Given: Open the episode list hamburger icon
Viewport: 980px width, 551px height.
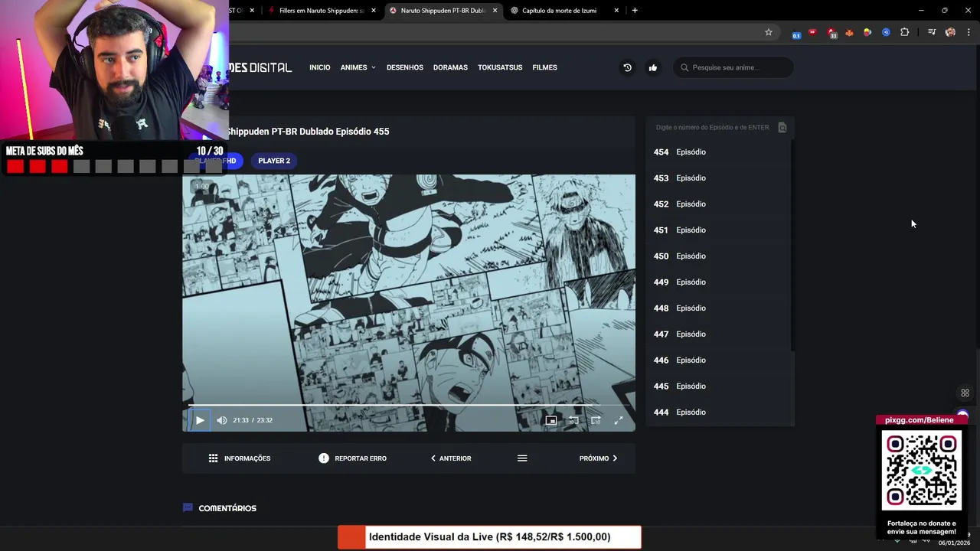Looking at the screenshot, I should click(522, 458).
